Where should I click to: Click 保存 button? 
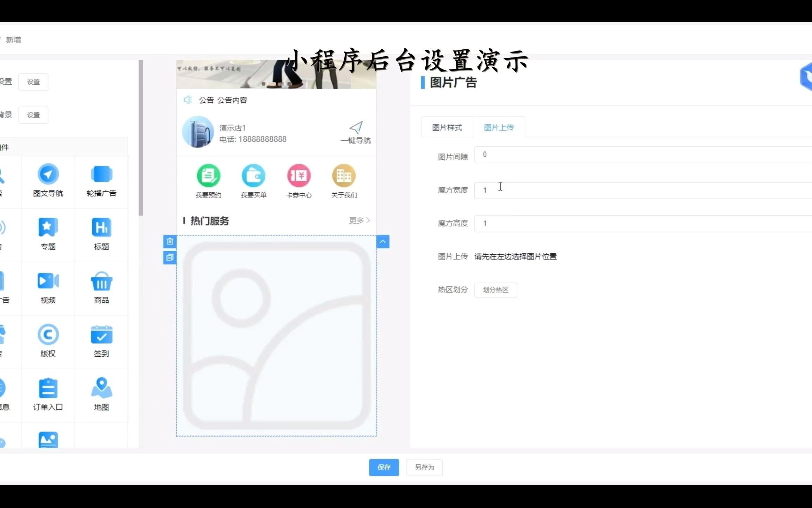[383, 467]
